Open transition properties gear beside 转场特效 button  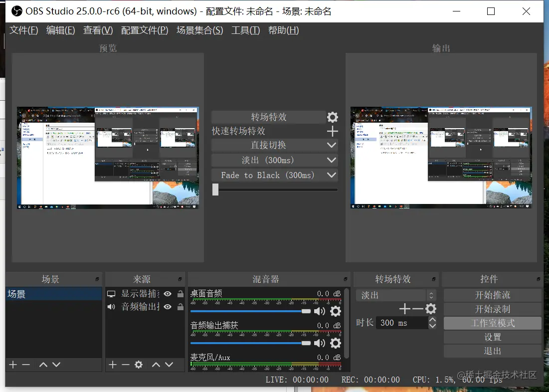pyautogui.click(x=332, y=117)
